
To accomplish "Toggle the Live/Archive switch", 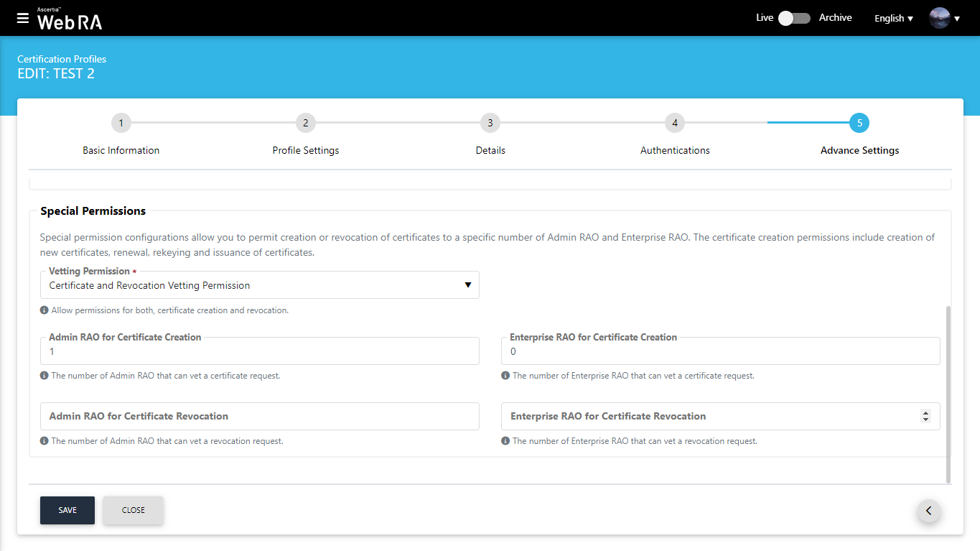I will point(795,18).
